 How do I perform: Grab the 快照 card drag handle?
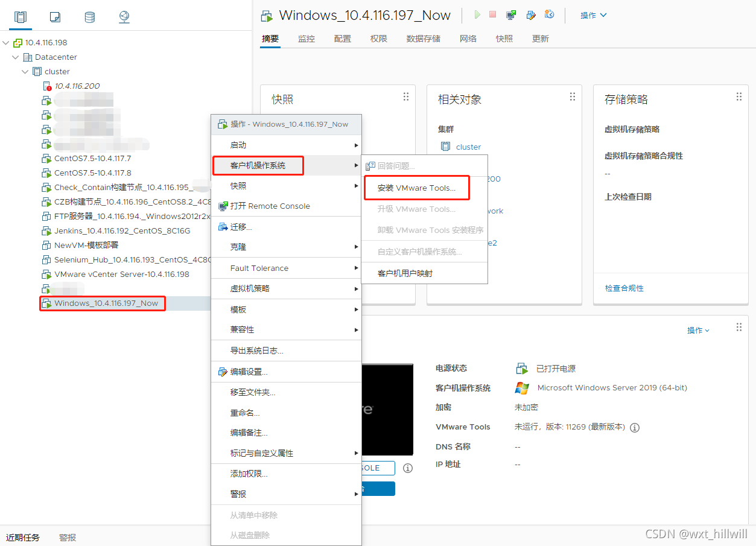[406, 97]
